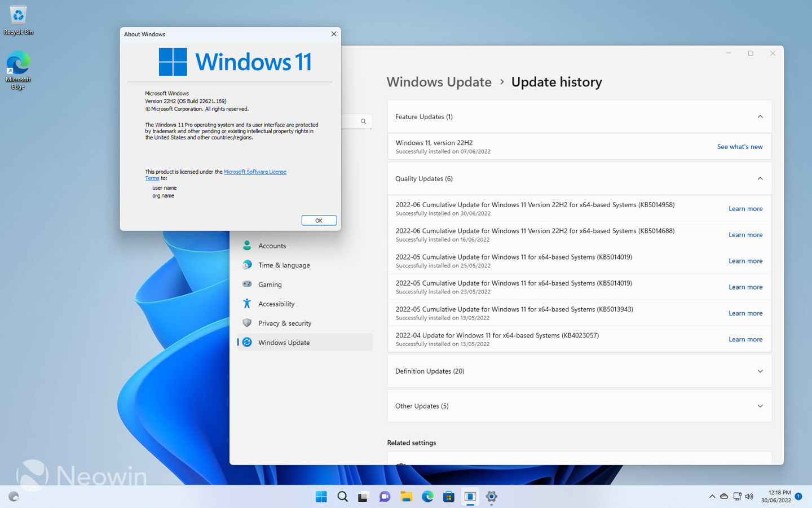812x508 pixels.
Task: Select Windows Update in sidebar
Action: pos(284,342)
